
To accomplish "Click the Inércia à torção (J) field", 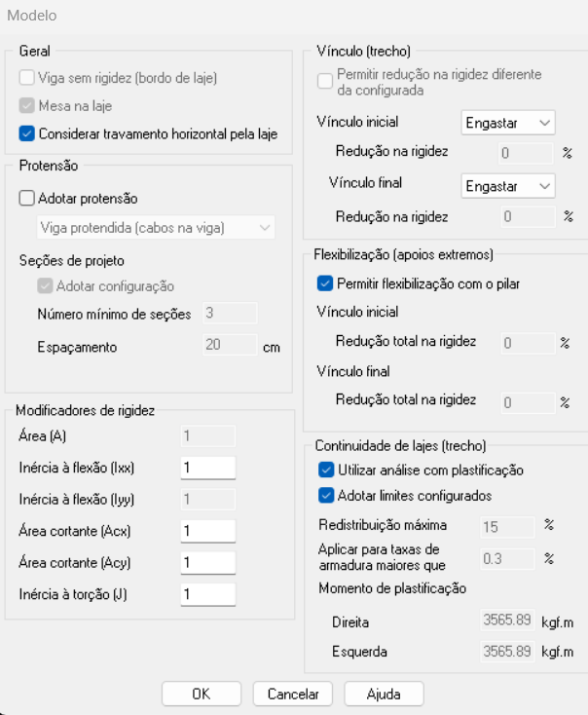I will coord(208,593).
